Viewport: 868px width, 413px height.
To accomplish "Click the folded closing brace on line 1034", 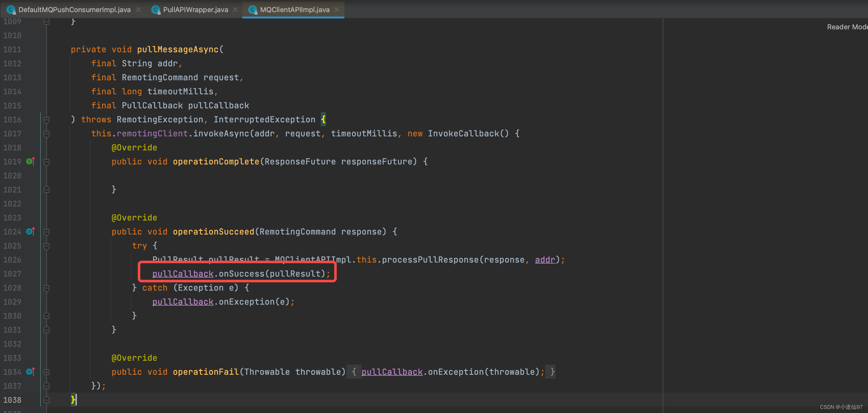I will tap(552, 372).
